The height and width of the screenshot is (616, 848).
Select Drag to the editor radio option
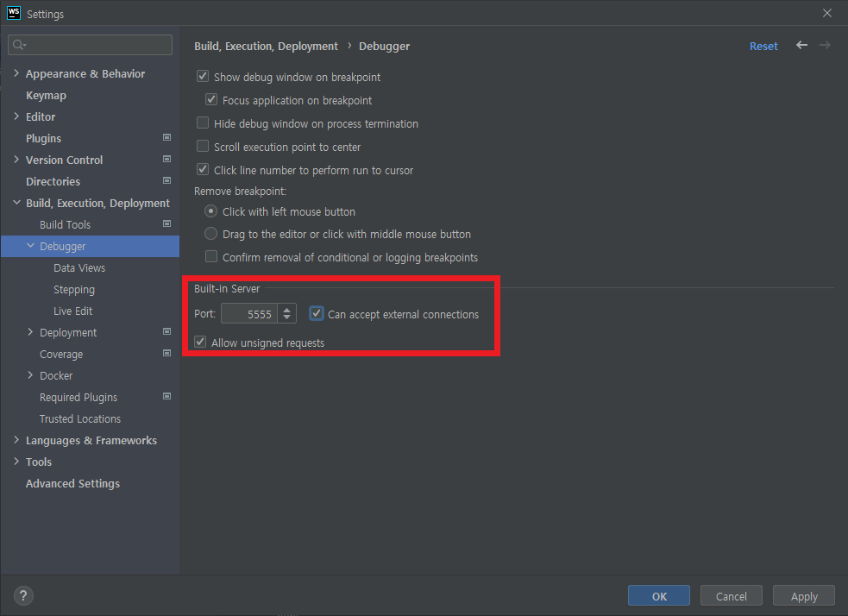(210, 234)
